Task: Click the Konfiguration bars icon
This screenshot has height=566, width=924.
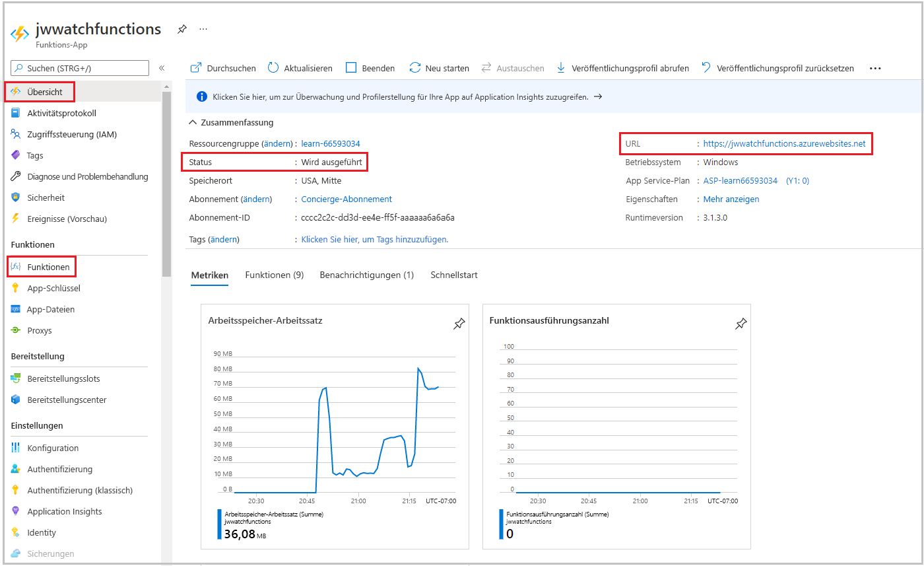Action: pyautogui.click(x=16, y=448)
